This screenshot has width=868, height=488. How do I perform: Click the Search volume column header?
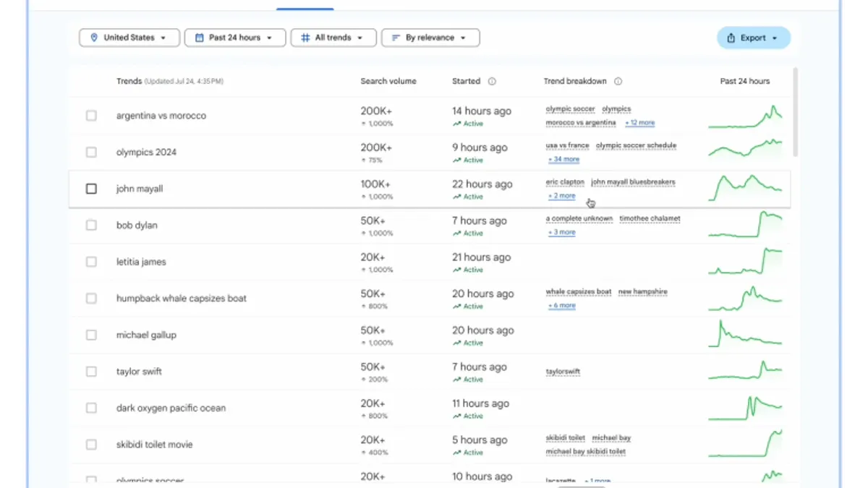point(388,82)
